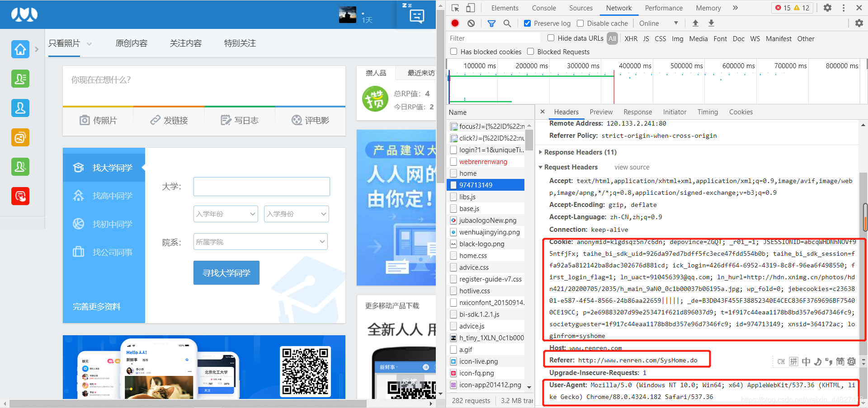Stop recording network log red button

point(455,23)
